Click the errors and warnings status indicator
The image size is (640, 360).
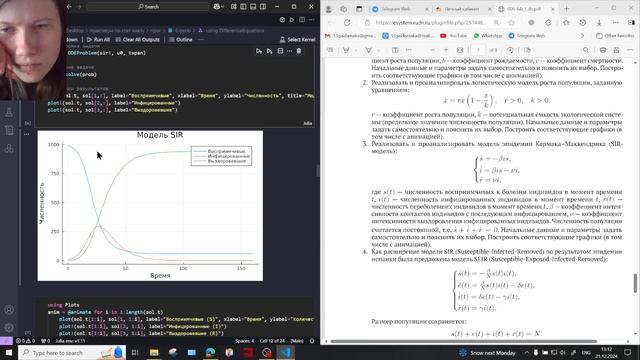pos(25,341)
